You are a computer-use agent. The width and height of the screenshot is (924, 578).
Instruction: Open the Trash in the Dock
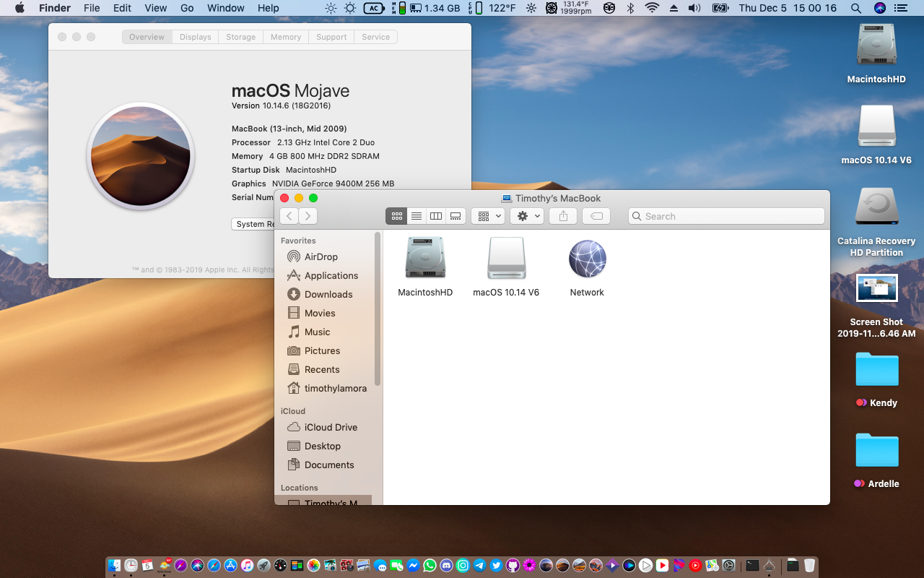[809, 565]
